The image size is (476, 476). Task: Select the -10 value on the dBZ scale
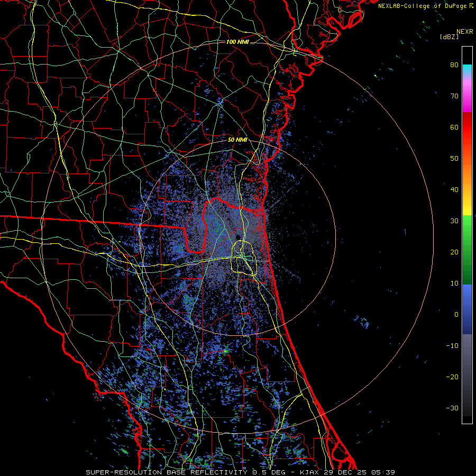click(452, 346)
